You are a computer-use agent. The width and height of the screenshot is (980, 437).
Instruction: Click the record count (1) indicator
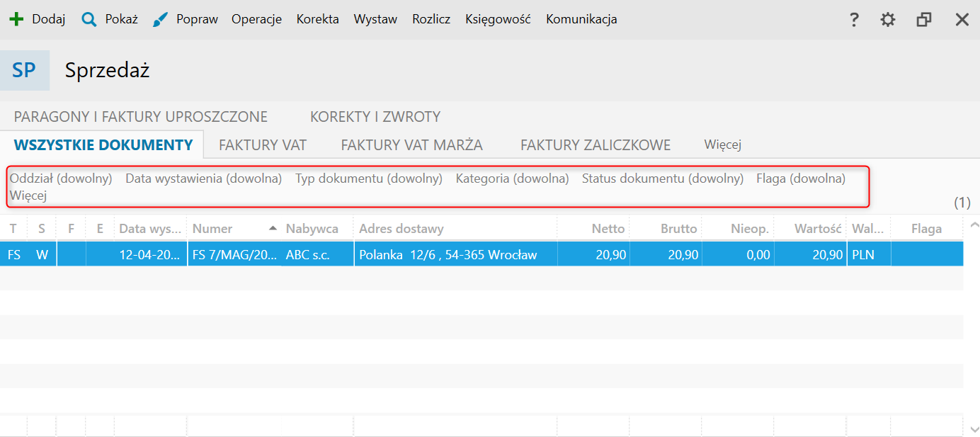coord(962,203)
